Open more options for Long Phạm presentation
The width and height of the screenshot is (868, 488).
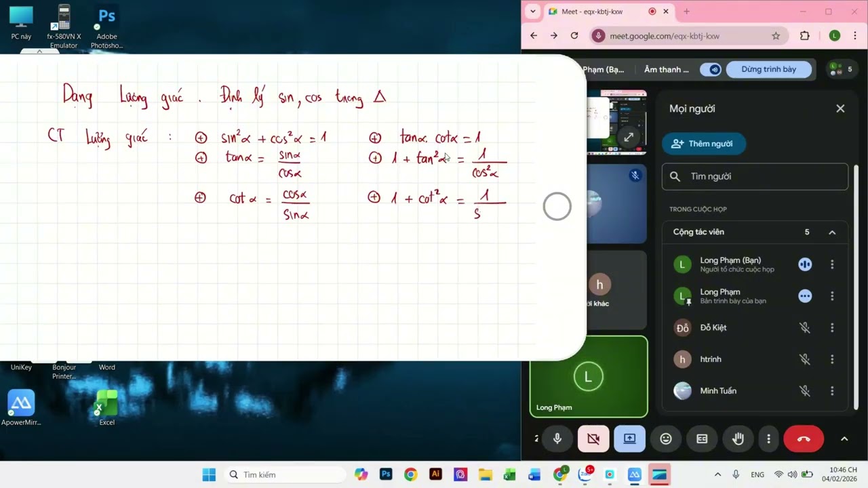tap(832, 296)
